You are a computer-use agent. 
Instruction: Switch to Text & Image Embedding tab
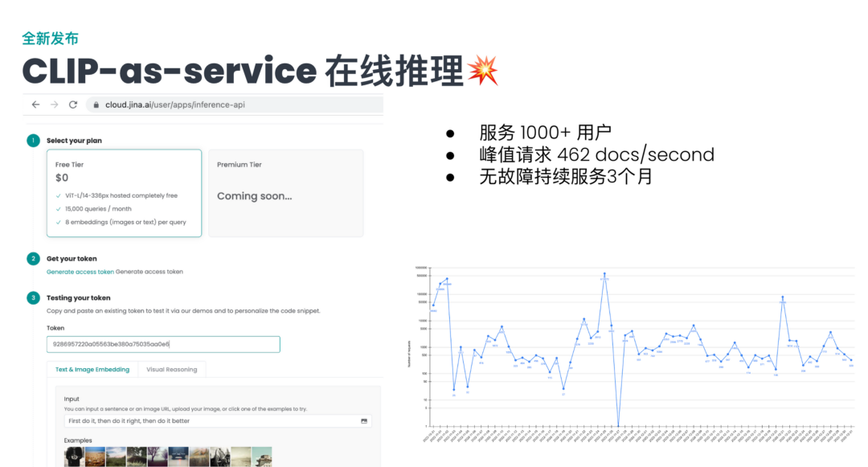click(92, 370)
